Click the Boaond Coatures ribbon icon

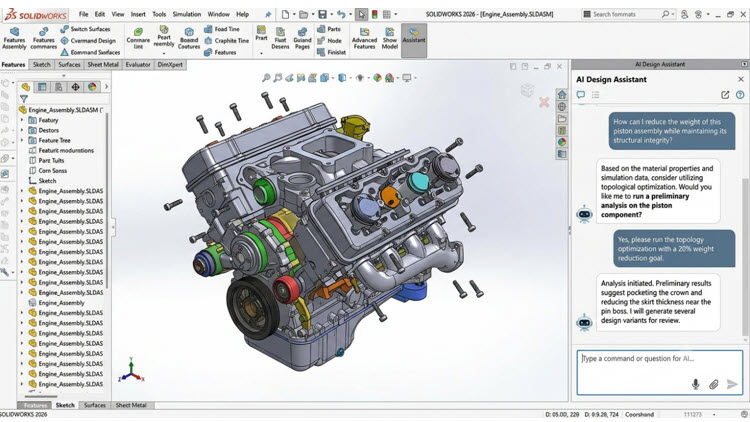tap(189, 38)
